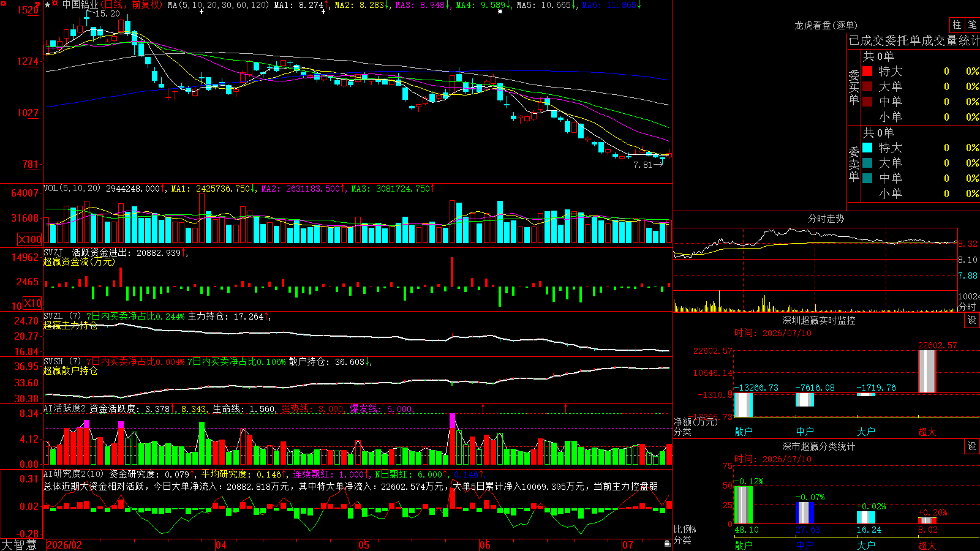The image size is (980, 551).
Task: Click the 06 month marker on timeline
Action: [x=484, y=545]
